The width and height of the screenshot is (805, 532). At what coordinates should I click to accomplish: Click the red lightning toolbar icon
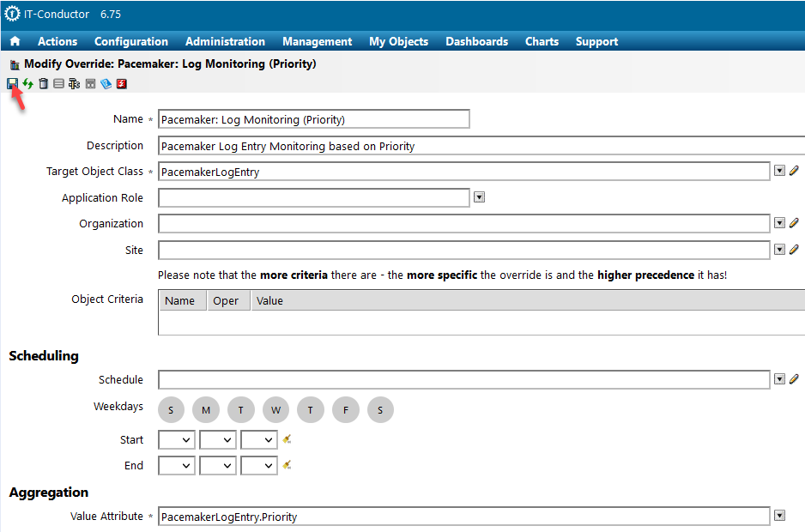[x=122, y=83]
